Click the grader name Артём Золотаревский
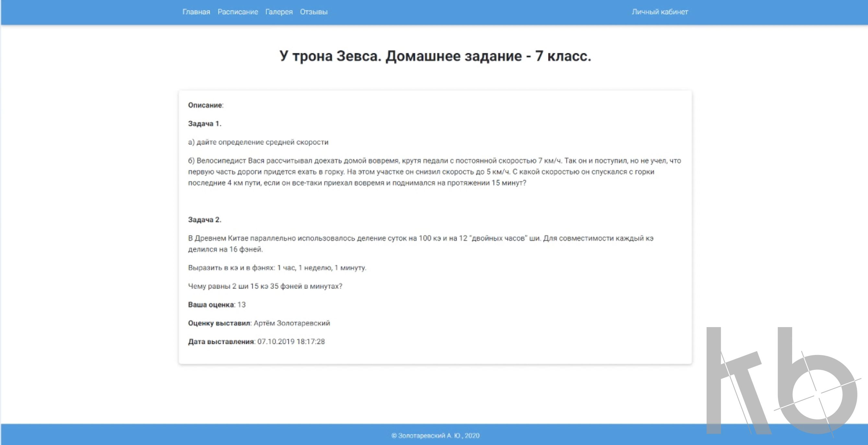Viewport: 868px width, 445px height. tap(291, 323)
